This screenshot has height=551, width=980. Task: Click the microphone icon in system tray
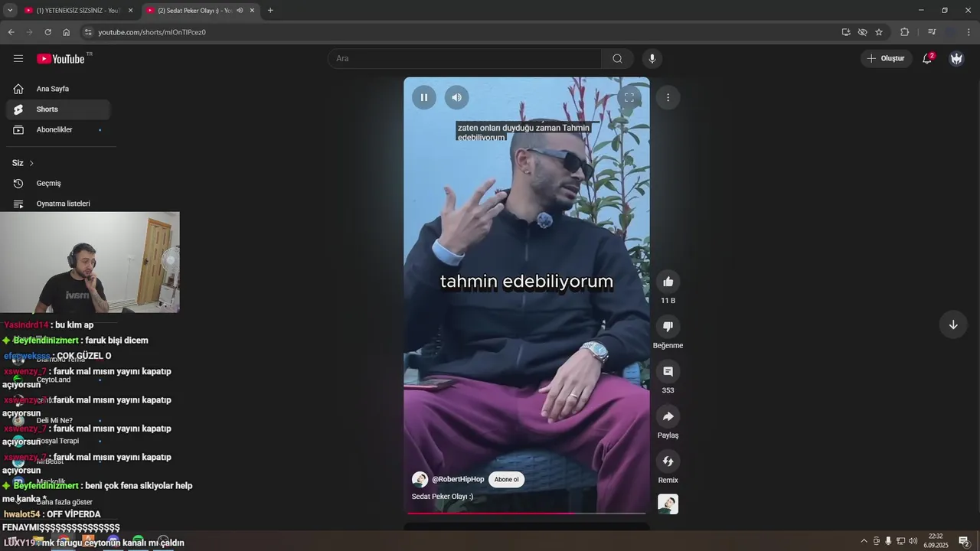pos(888,541)
